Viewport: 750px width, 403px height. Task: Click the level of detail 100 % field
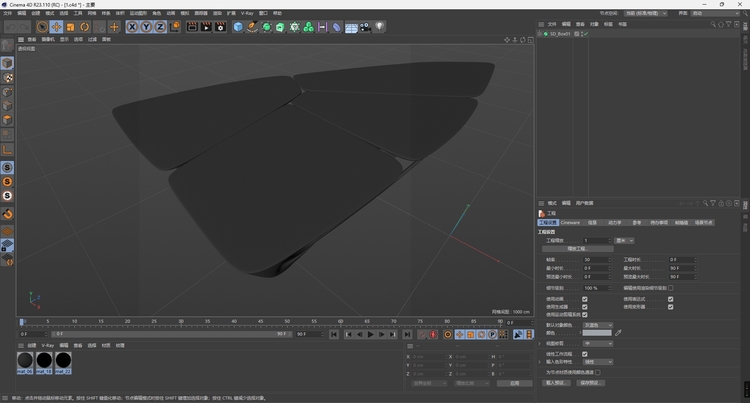[x=596, y=288]
